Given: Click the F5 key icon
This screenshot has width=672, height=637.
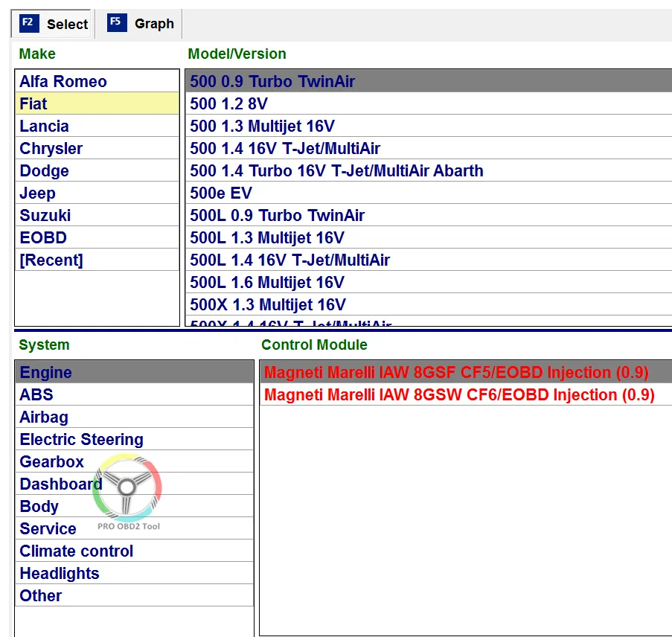Looking at the screenshot, I should 117,23.
